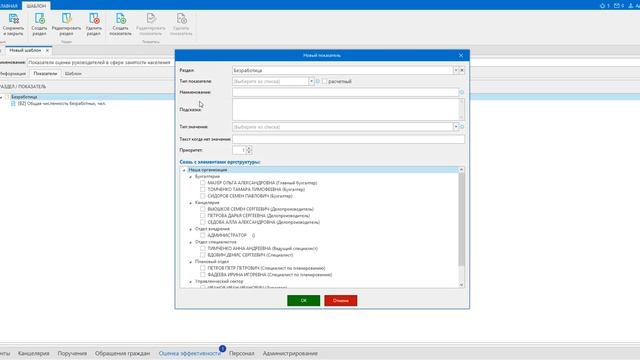Click the greyed Редактировать показатель ribbon icon
This screenshot has height=360, width=640.
[x=151, y=19]
